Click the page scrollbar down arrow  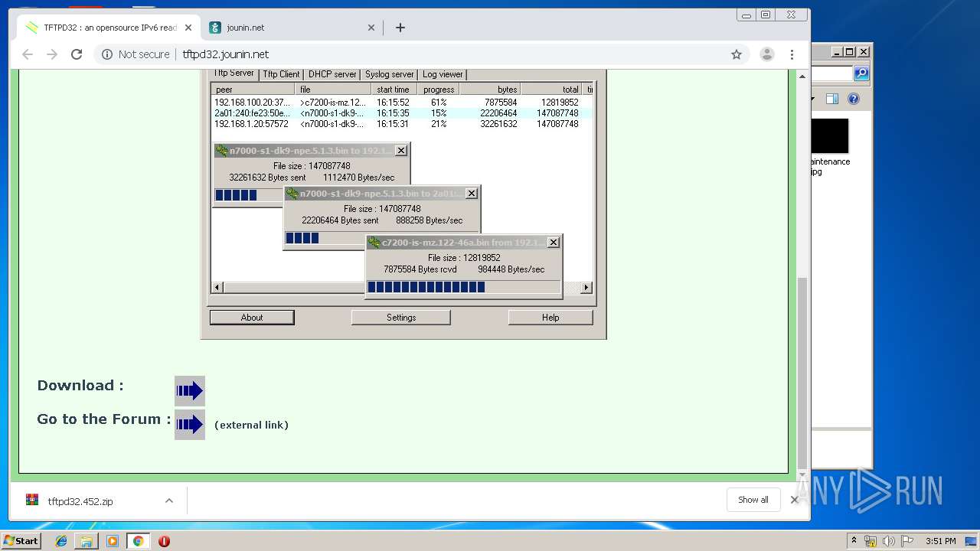(x=802, y=473)
